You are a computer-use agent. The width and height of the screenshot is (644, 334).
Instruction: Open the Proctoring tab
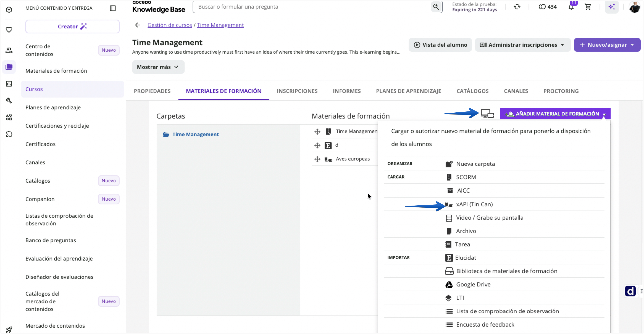tap(561, 91)
